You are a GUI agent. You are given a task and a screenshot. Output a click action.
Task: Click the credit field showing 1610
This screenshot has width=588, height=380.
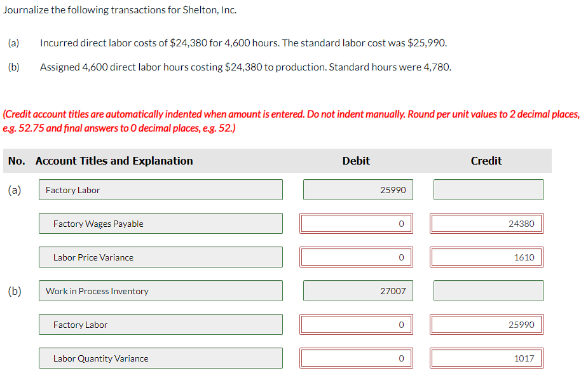pyautogui.click(x=486, y=257)
